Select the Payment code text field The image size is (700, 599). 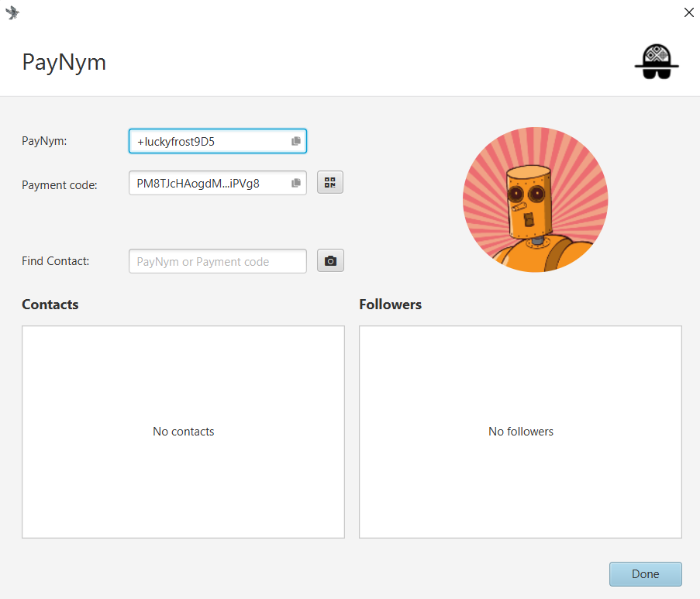click(209, 183)
